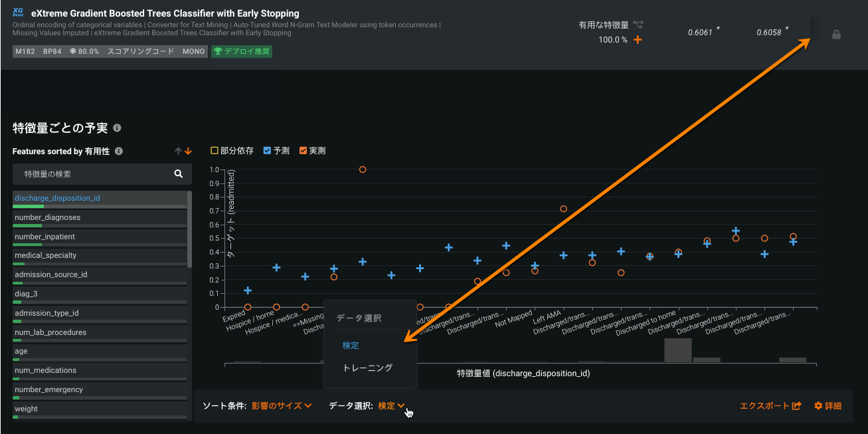This screenshot has width=868, height=434.
Task: Open the ソート条件 影響のサイズ dropdown
Action: [x=282, y=406]
